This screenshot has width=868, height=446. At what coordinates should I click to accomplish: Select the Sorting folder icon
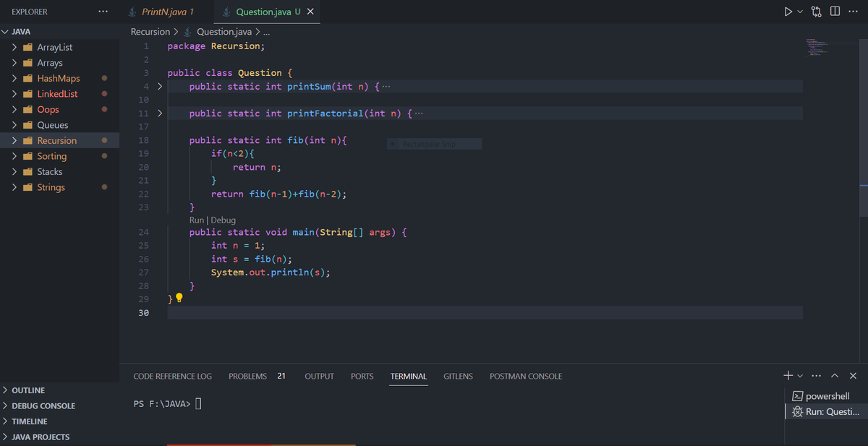click(x=29, y=156)
